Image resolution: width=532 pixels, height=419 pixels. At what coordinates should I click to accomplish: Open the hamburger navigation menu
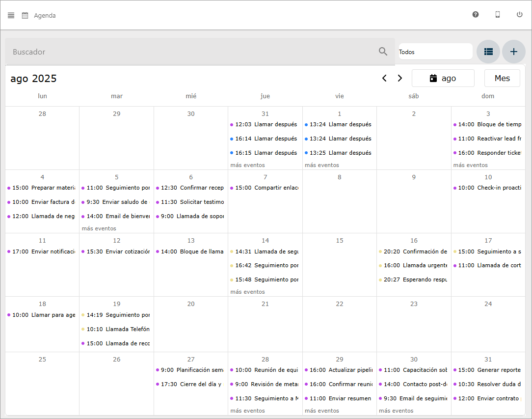(x=11, y=15)
